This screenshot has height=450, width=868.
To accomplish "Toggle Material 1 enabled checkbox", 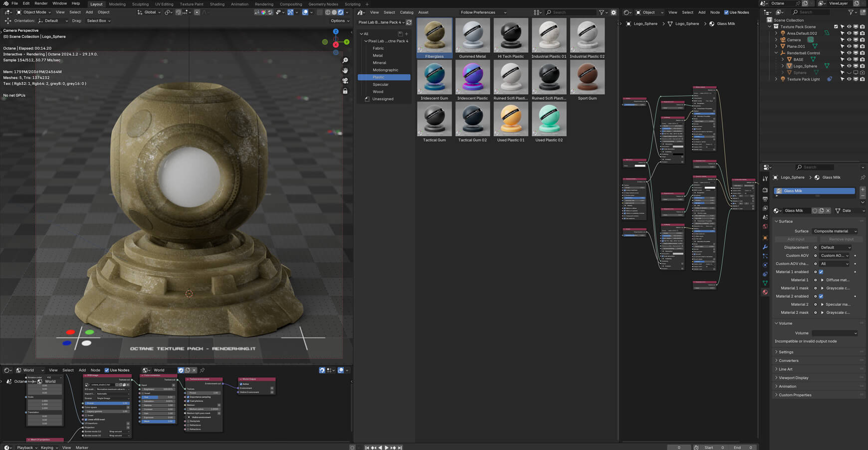I will click(821, 272).
